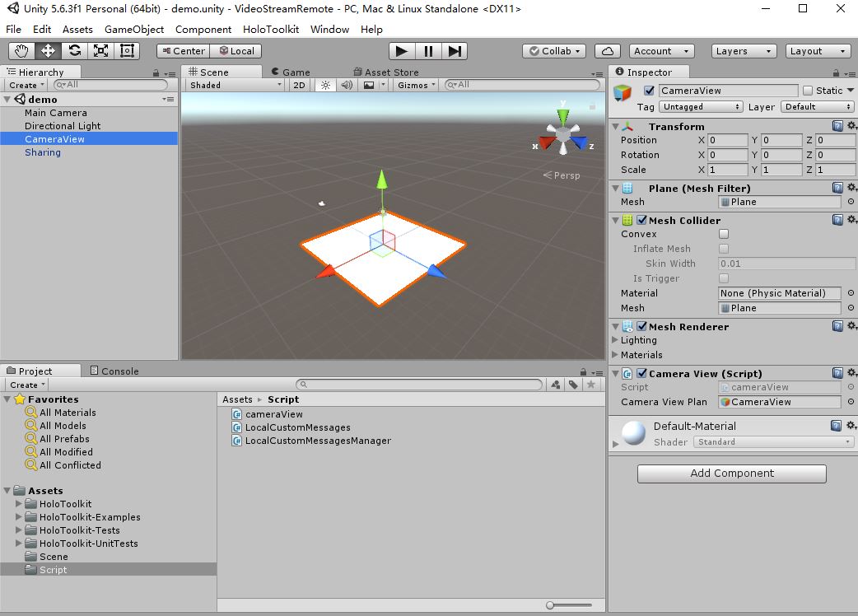The width and height of the screenshot is (858, 616).
Task: Switch to the Console tab
Action: click(x=114, y=371)
